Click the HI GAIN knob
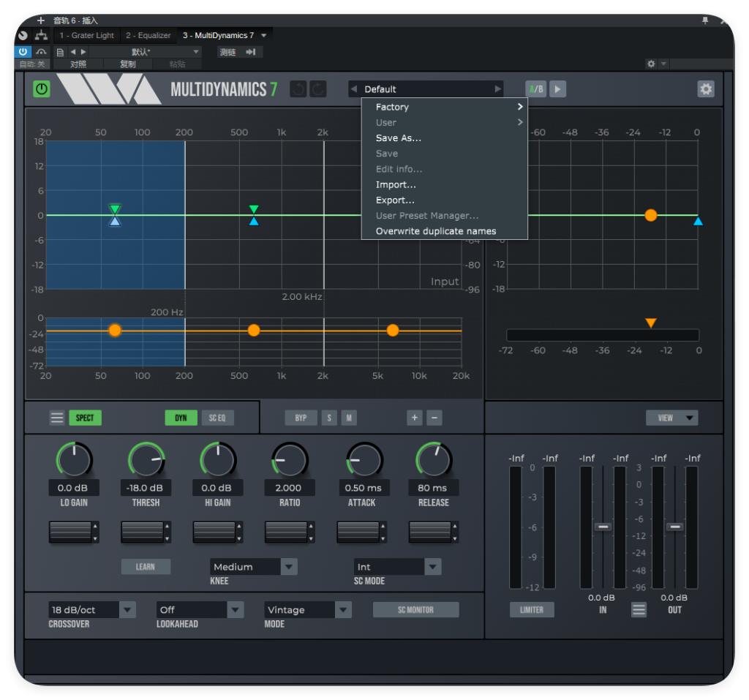The width and height of the screenshot is (749, 700). coord(218,460)
